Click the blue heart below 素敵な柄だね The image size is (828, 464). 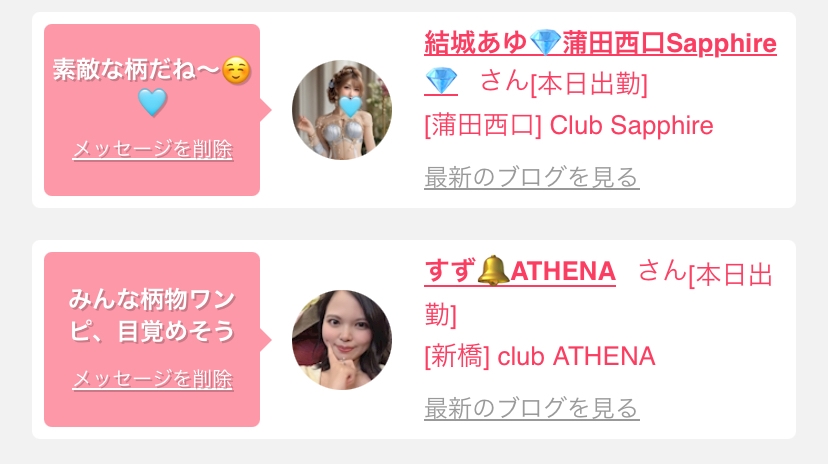(x=152, y=102)
